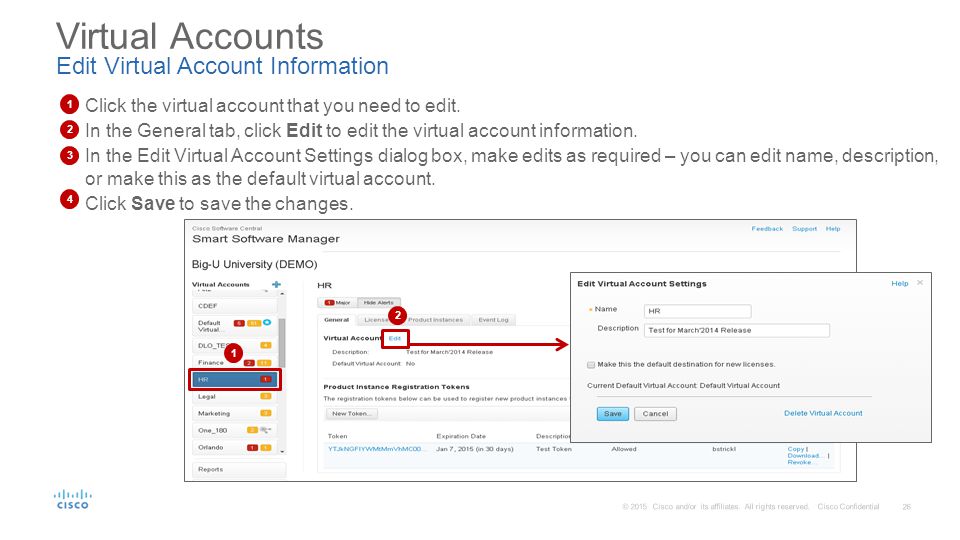This screenshot has width=960, height=540.
Task: Switch to the Product Instances tab
Action: point(435,320)
